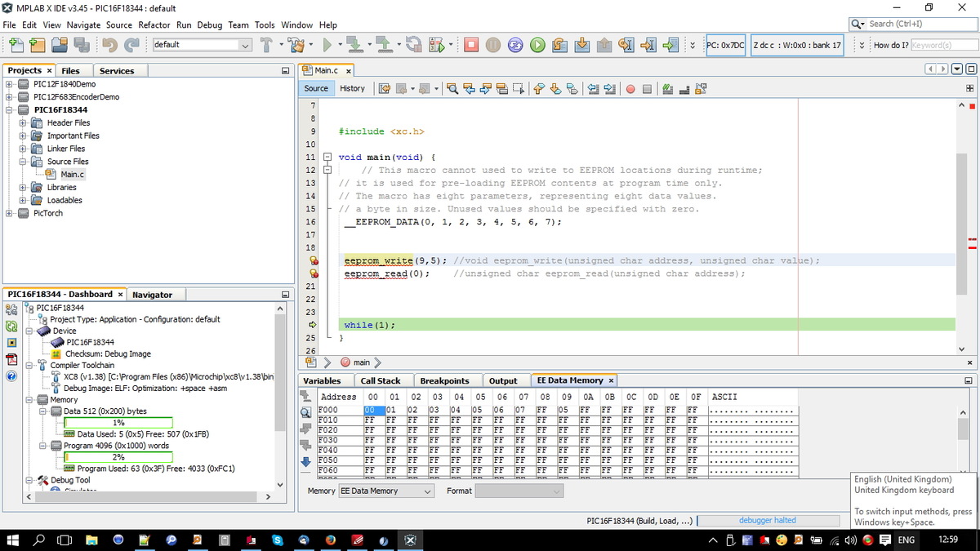Image resolution: width=980 pixels, height=551 pixels.
Task: Open the Debug menu
Action: [x=210, y=24]
